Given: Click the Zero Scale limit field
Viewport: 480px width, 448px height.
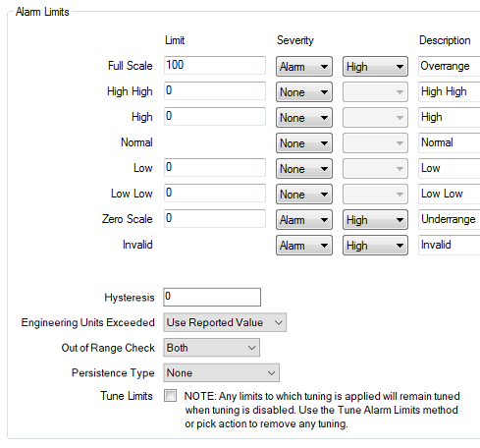Looking at the screenshot, I should (215, 218).
